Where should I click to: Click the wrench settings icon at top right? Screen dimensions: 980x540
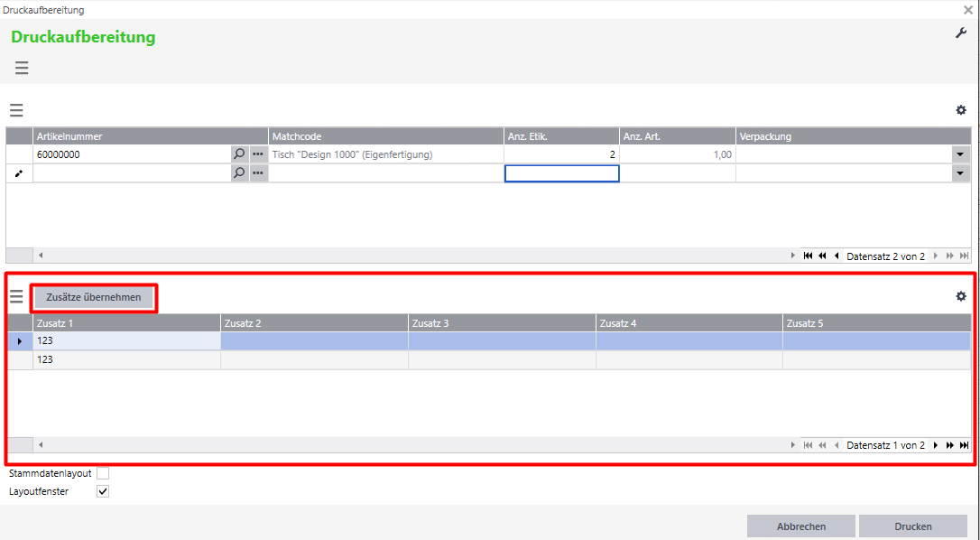coord(961,33)
